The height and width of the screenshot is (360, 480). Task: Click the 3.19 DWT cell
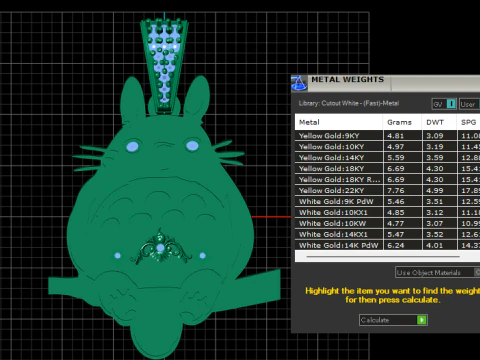click(x=439, y=147)
